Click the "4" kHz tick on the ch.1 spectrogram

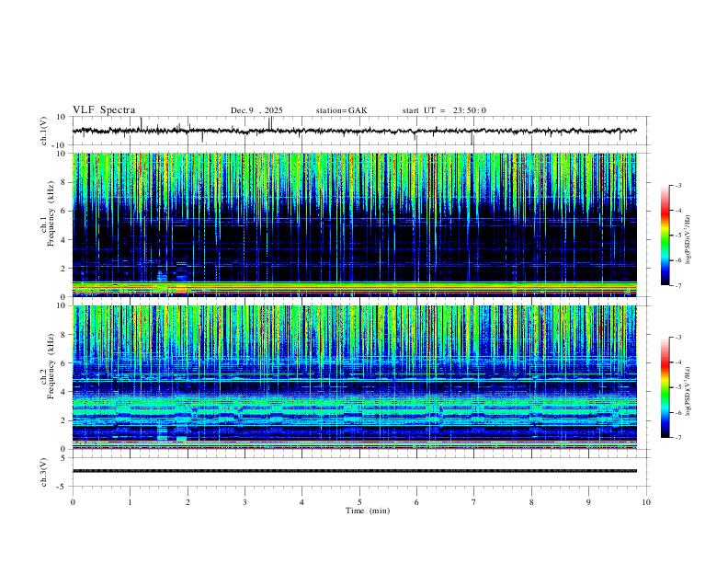64,240
